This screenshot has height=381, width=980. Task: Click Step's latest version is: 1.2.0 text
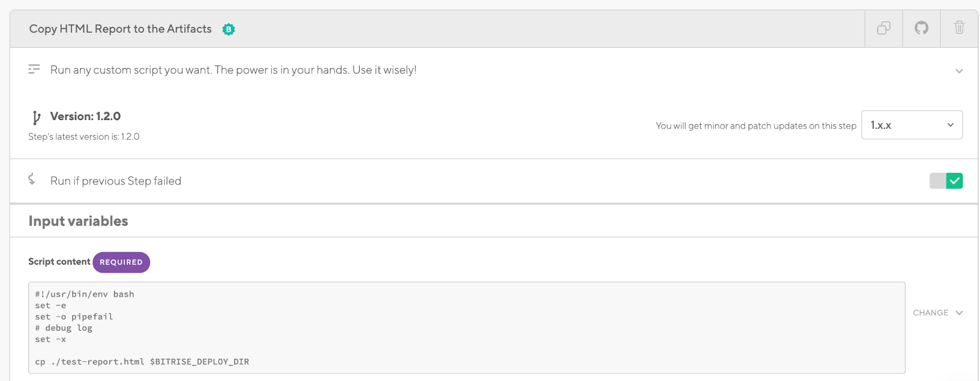(84, 137)
